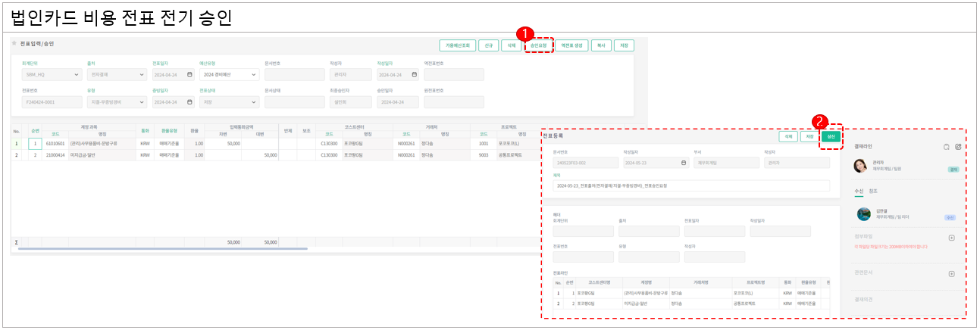Add related document with 관련문서 plus icon

[952, 274]
